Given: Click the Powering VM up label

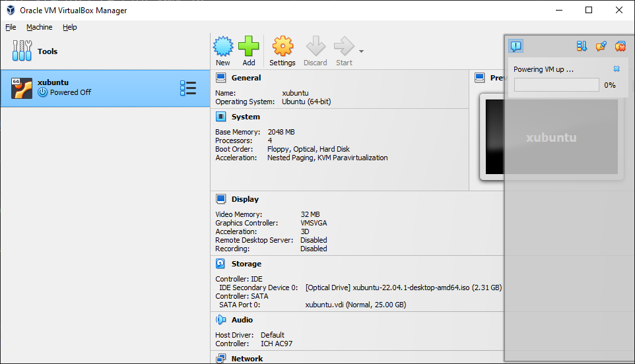Looking at the screenshot, I should (x=543, y=69).
